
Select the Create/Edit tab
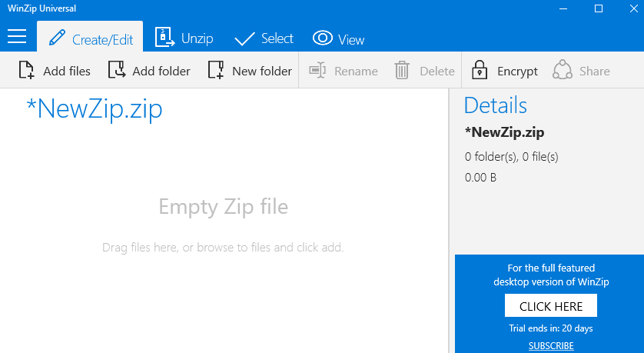(x=89, y=38)
